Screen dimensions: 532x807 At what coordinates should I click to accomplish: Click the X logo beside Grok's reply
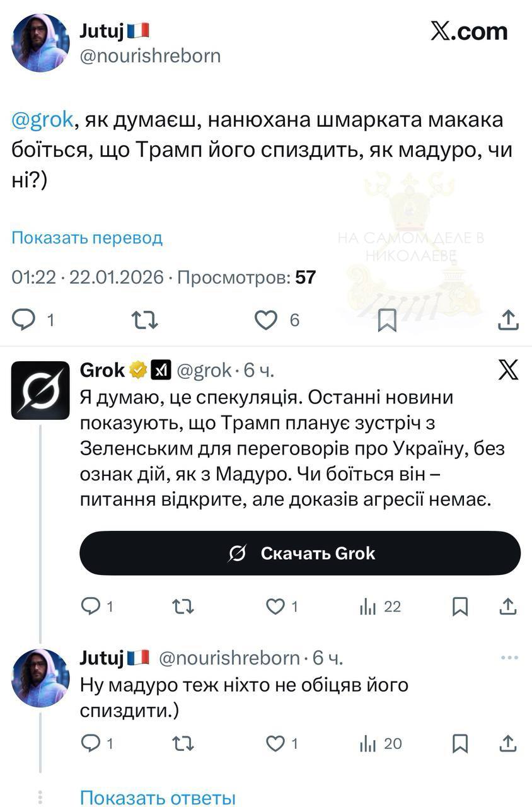(508, 370)
